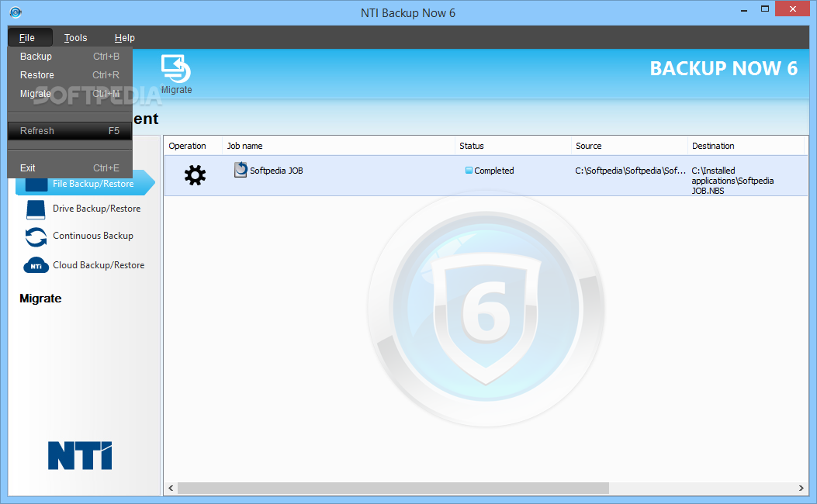This screenshot has width=817, height=504.
Task: Choose Migrate Ctrl+M in File menu
Action: [70, 94]
